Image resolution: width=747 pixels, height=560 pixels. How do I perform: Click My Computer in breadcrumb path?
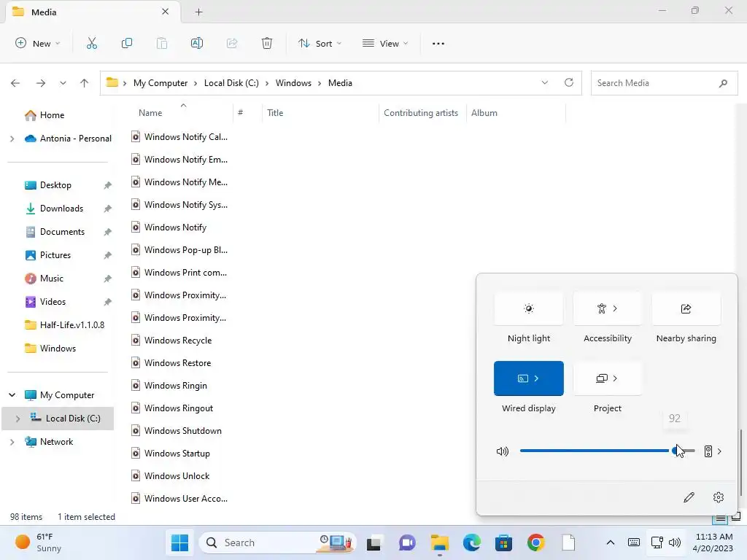[x=160, y=83]
